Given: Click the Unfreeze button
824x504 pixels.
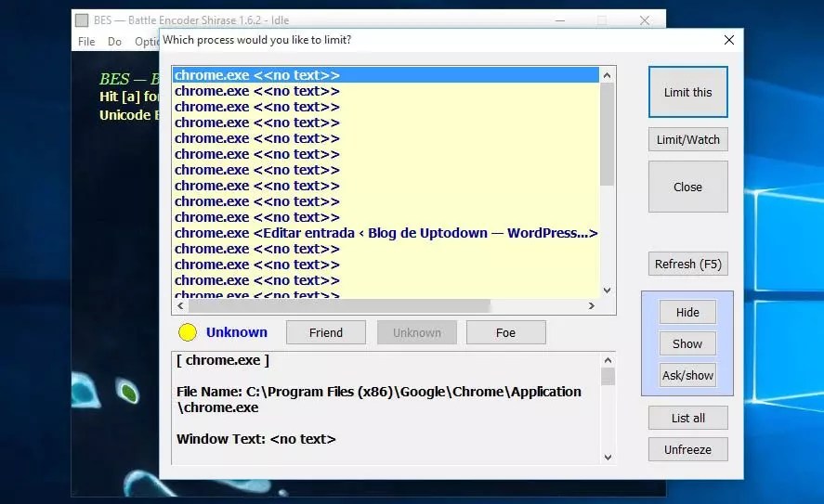Looking at the screenshot, I should (687, 449).
